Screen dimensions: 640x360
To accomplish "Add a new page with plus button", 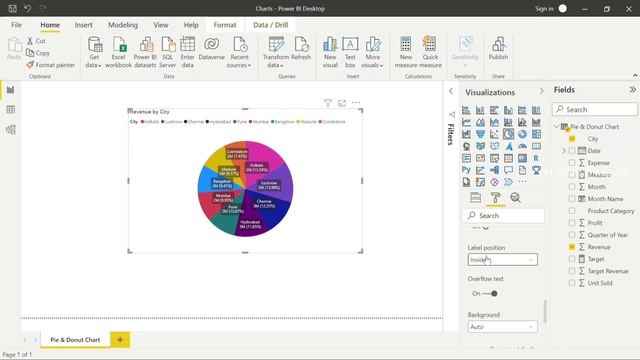I will pos(120,340).
